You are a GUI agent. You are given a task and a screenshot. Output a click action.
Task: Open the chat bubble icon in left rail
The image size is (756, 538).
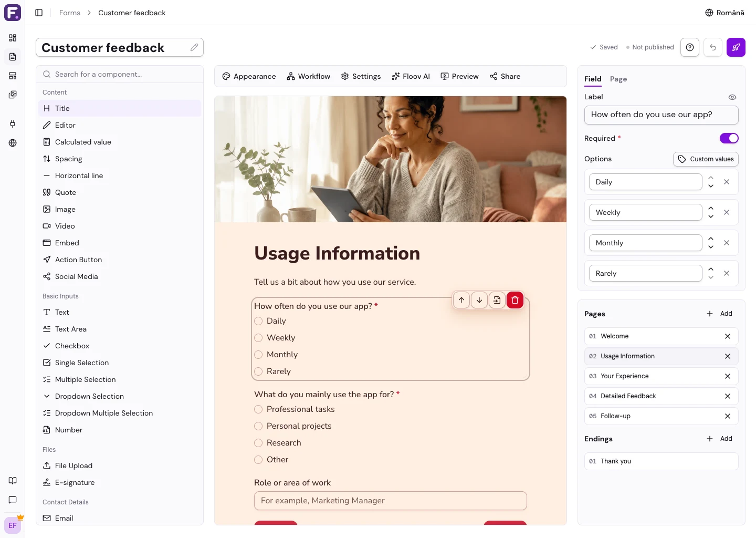tap(13, 500)
